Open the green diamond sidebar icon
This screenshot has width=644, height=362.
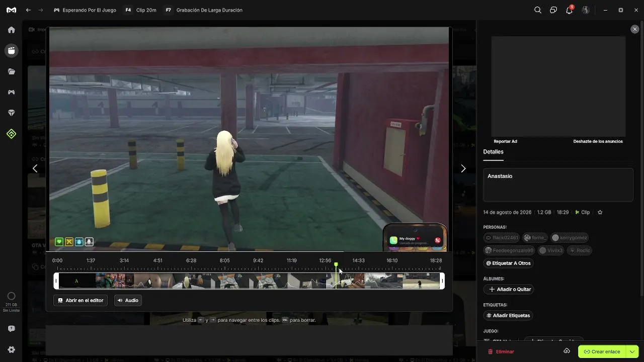point(11,134)
